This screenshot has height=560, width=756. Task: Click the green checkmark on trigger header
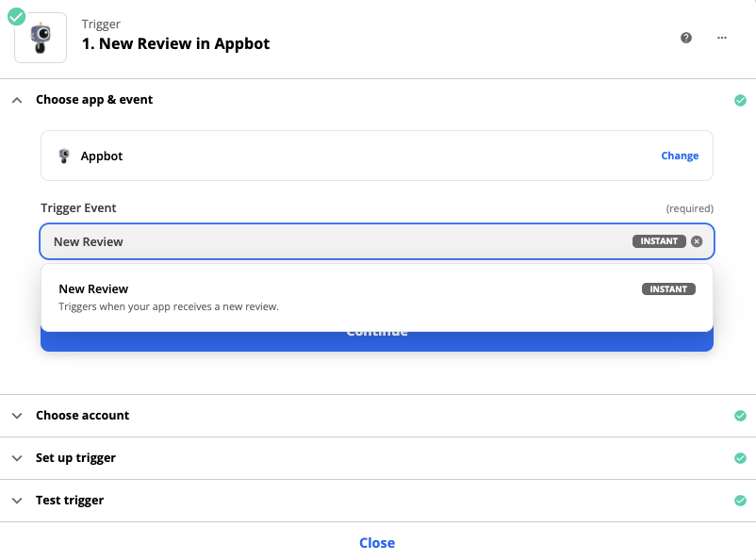coord(16,17)
